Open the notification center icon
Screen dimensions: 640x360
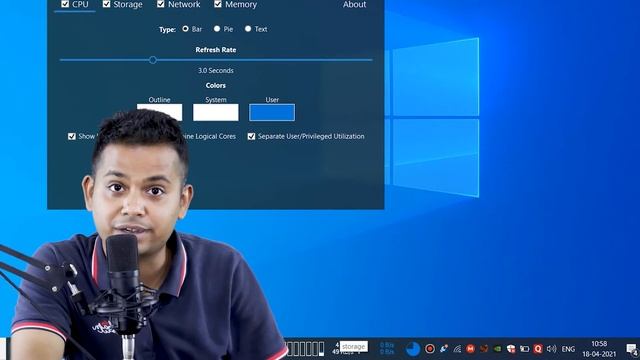point(632,349)
